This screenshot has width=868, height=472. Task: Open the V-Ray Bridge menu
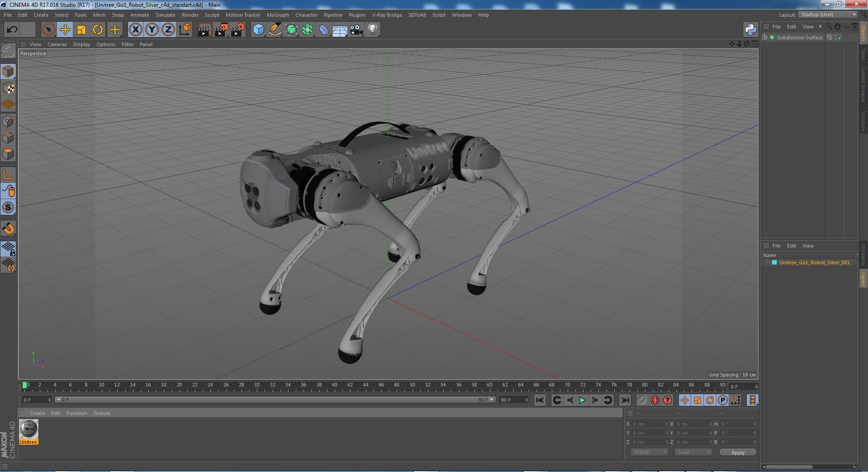[387, 15]
